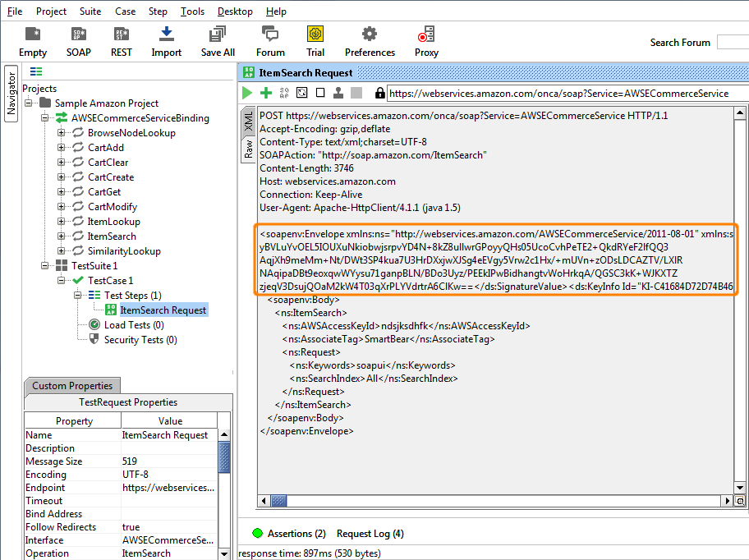Click the gray stop square icon
Image resolution: width=749 pixels, height=560 pixels.
356,93
